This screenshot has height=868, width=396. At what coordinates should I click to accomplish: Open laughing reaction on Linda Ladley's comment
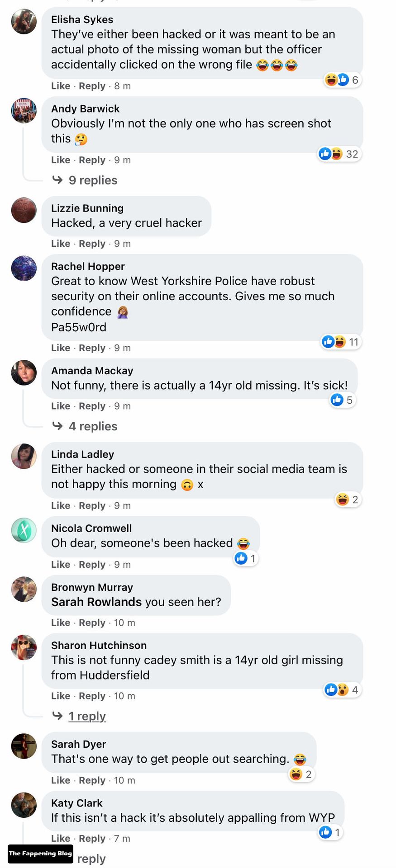343,500
